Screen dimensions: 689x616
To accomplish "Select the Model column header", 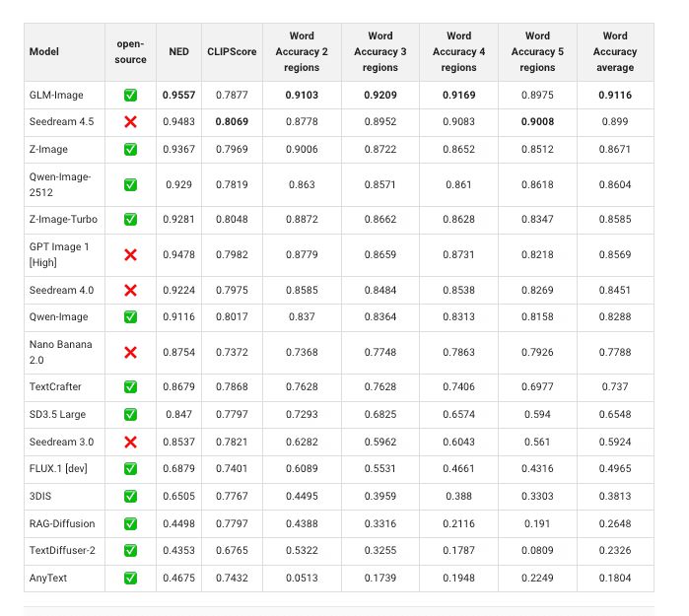I will click(43, 51).
